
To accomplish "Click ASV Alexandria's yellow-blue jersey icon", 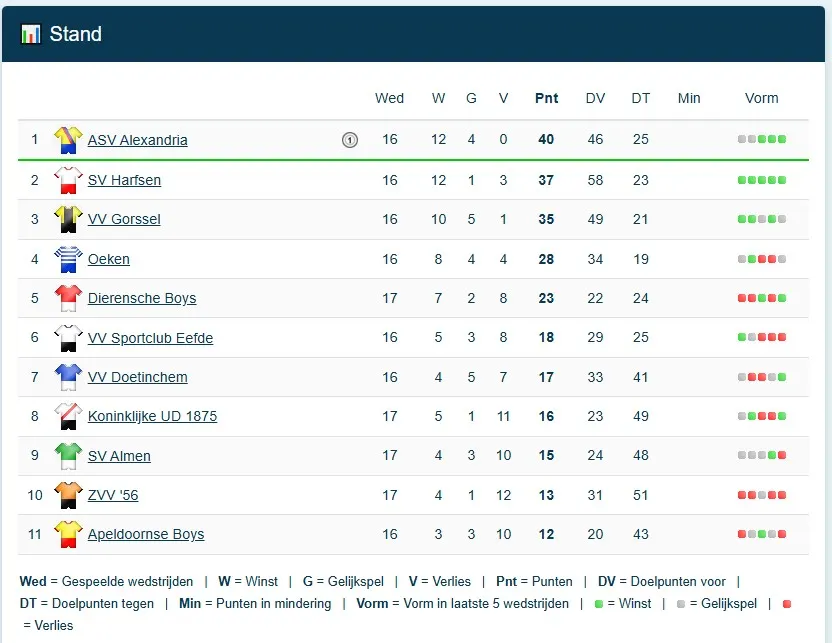I will (x=68, y=140).
